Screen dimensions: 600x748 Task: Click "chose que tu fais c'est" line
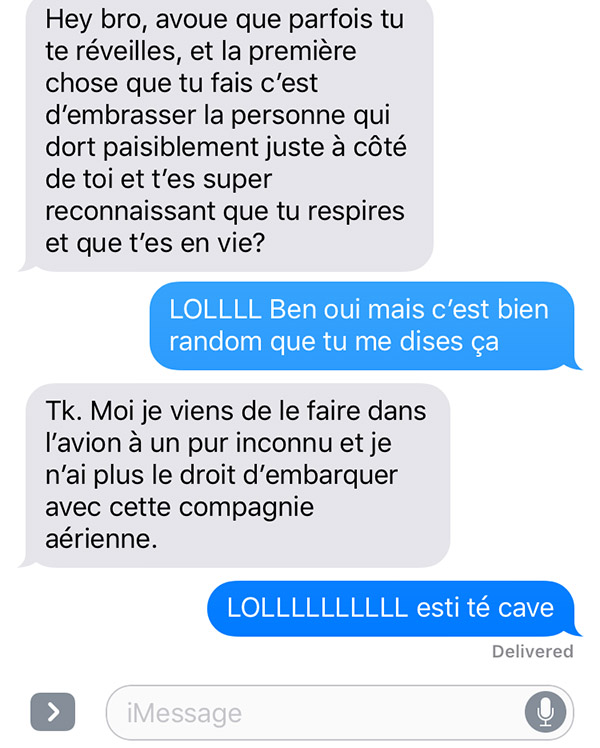tap(181, 83)
